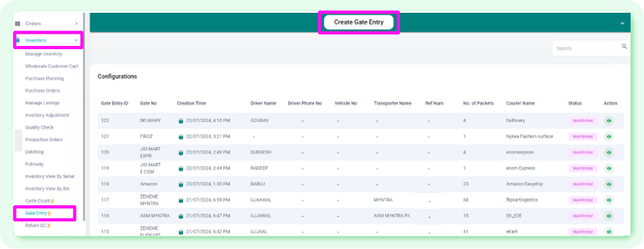Click the calendar icon for entry 117
Image resolution: width=644 pixels, height=249 pixels.
[180, 200]
